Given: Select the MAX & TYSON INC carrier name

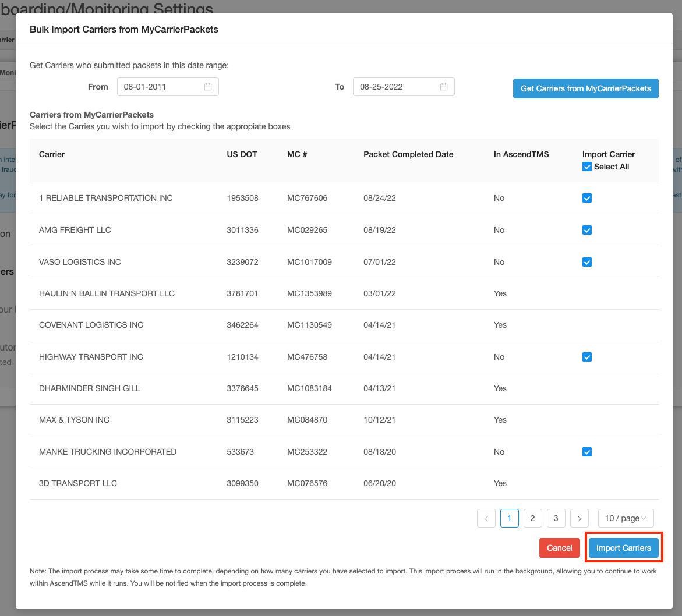Looking at the screenshot, I should pos(74,420).
